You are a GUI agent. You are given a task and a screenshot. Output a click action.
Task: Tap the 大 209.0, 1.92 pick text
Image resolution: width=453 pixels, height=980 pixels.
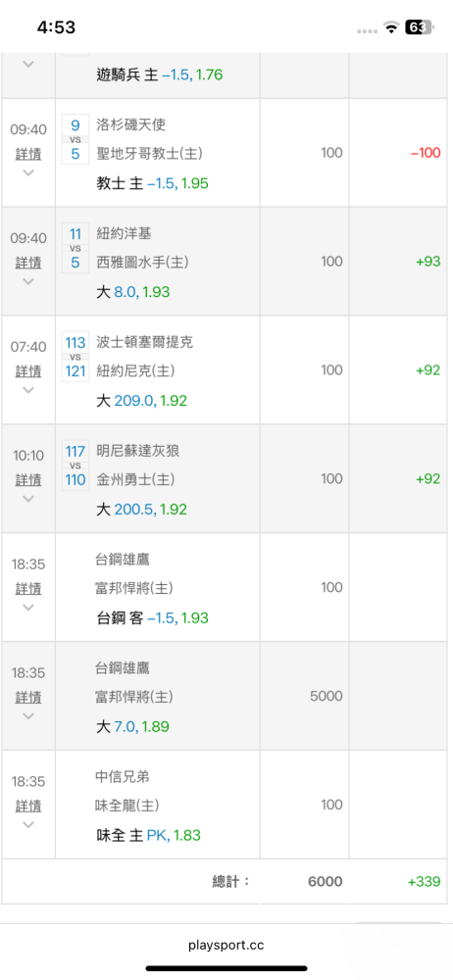pyautogui.click(x=141, y=401)
